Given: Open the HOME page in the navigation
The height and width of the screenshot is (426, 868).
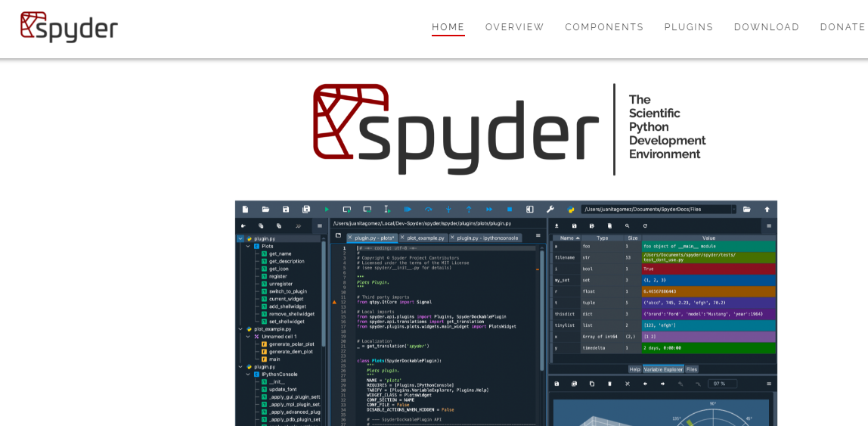Looking at the screenshot, I should click(x=448, y=27).
